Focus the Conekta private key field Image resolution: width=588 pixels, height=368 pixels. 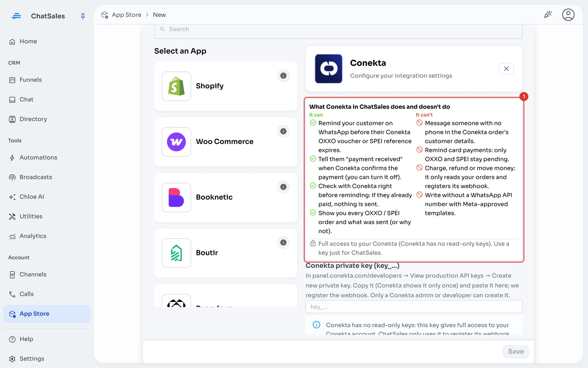click(414, 307)
